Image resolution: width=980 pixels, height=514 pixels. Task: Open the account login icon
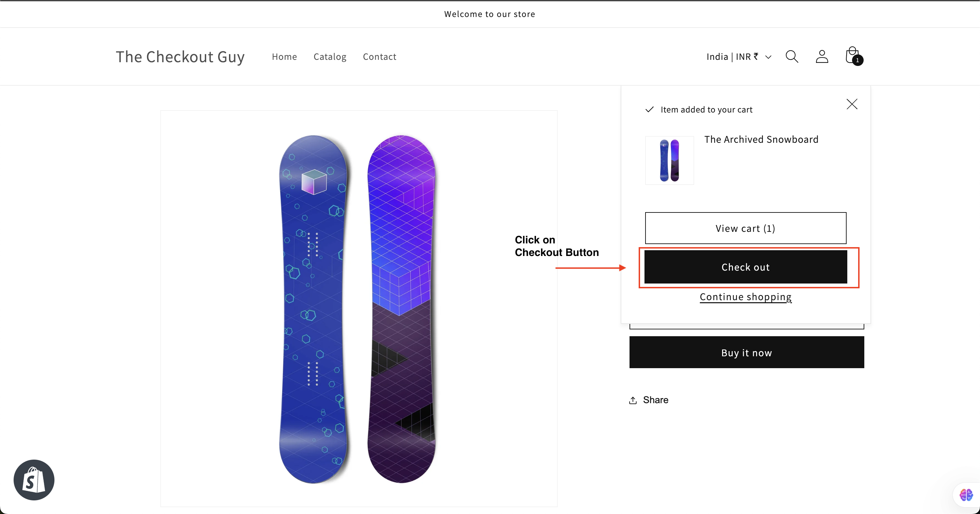click(822, 57)
